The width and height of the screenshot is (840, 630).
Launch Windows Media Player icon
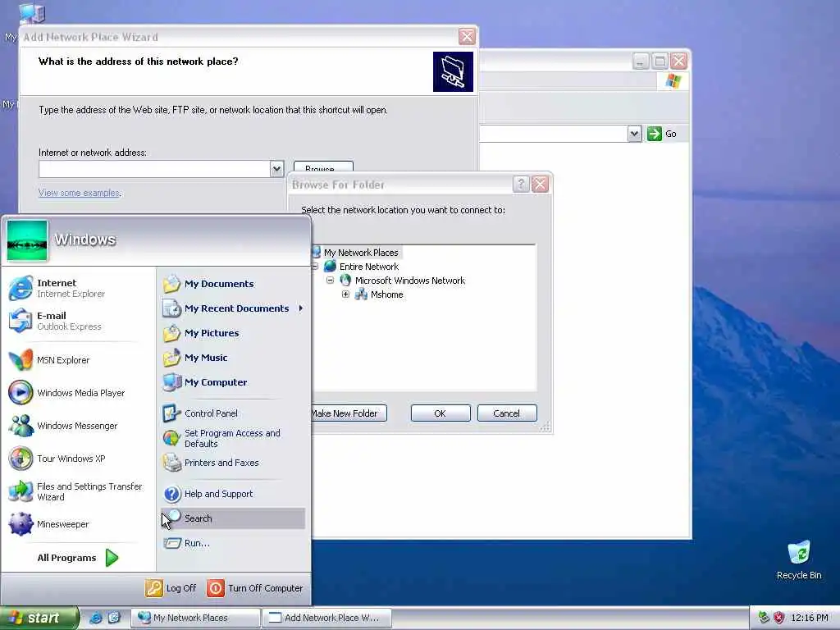(21, 393)
